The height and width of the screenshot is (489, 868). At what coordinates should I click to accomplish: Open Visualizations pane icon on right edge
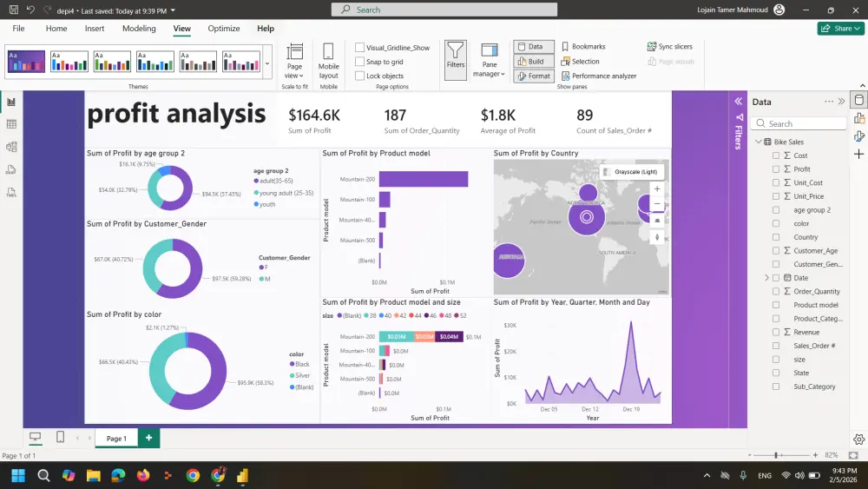[859, 118]
